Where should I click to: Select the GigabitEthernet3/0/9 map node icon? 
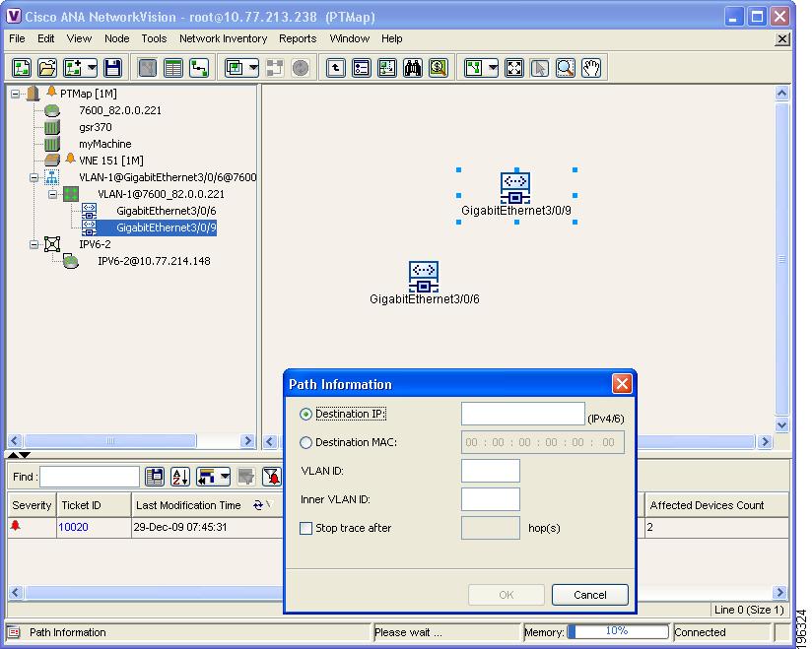pos(515,187)
